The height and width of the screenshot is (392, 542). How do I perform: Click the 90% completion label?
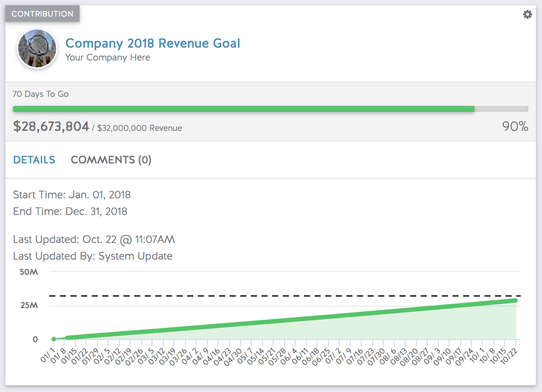[515, 127]
